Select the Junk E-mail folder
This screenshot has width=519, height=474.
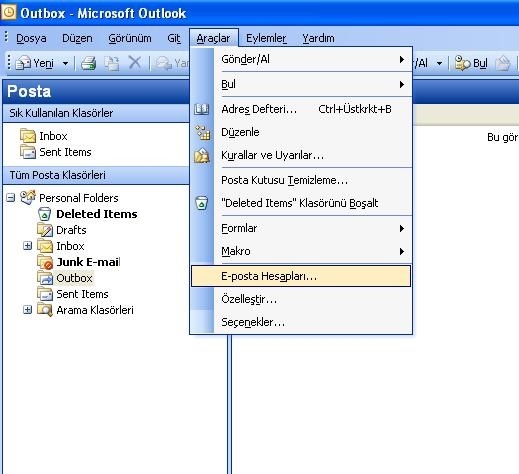point(88,262)
